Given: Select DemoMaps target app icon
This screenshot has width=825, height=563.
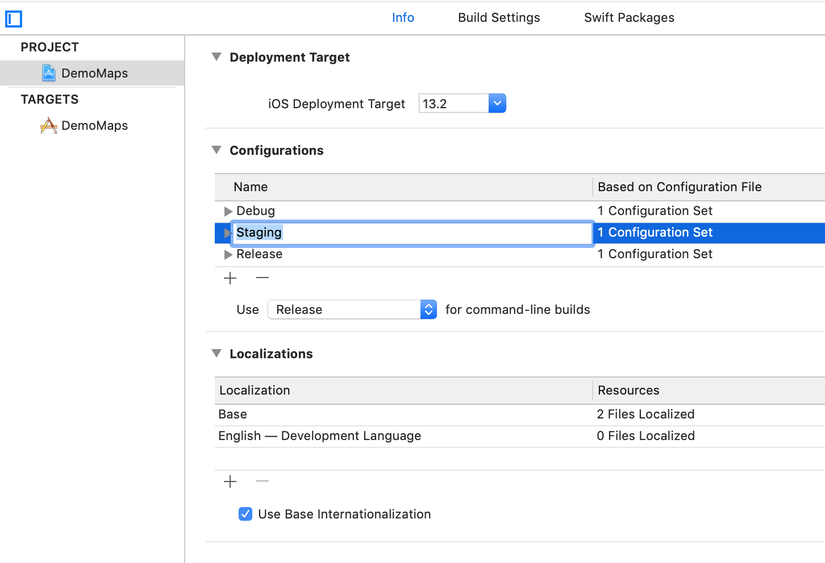Looking at the screenshot, I should pyautogui.click(x=48, y=126).
